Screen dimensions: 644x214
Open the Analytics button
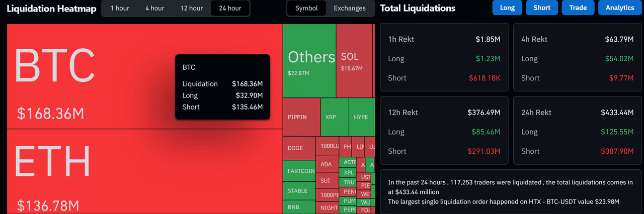coord(620,8)
